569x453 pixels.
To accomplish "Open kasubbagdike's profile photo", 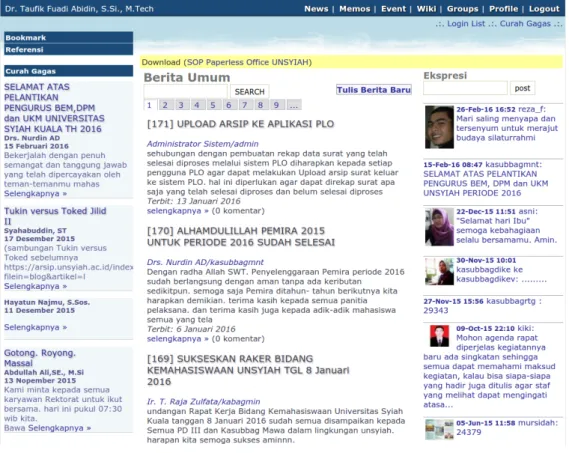I will pyautogui.click(x=439, y=272).
